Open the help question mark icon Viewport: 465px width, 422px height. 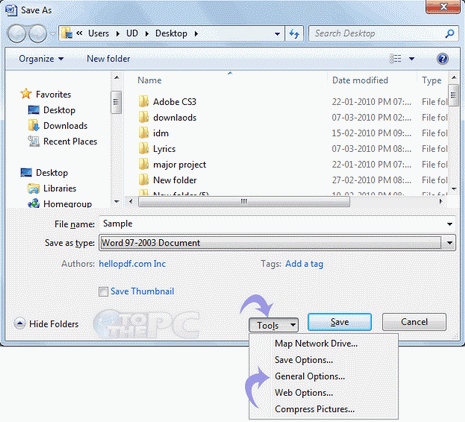[x=442, y=59]
